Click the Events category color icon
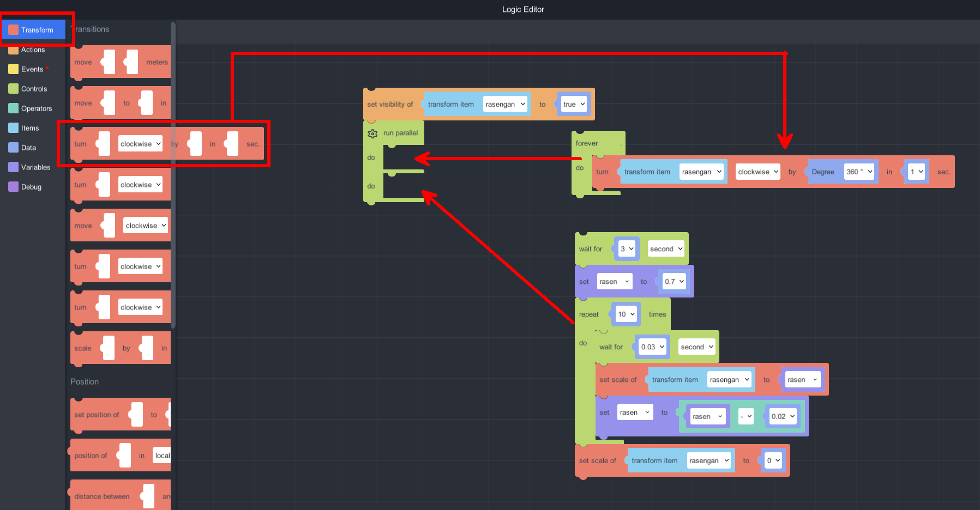The height and width of the screenshot is (510, 980). 14,69
